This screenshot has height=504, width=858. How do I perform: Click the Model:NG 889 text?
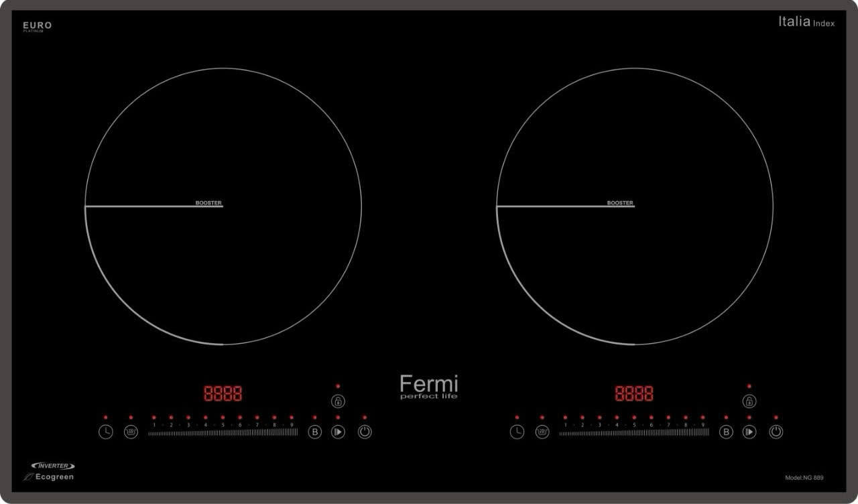tap(804, 478)
